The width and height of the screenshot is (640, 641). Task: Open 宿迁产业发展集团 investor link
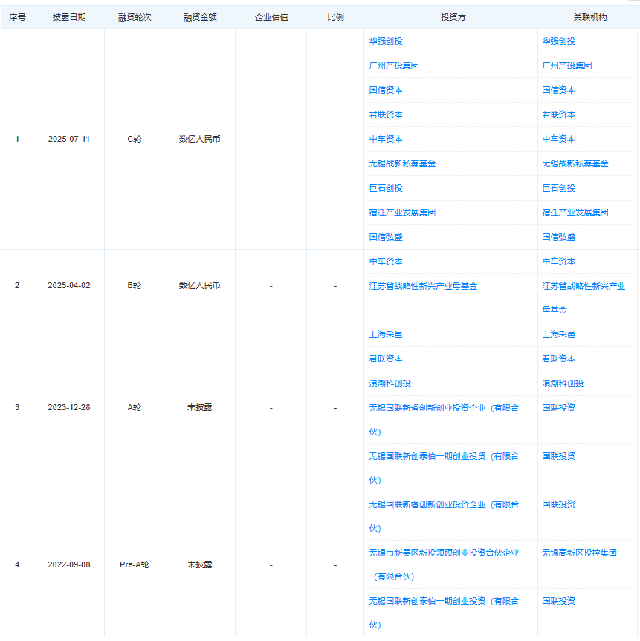(402, 213)
